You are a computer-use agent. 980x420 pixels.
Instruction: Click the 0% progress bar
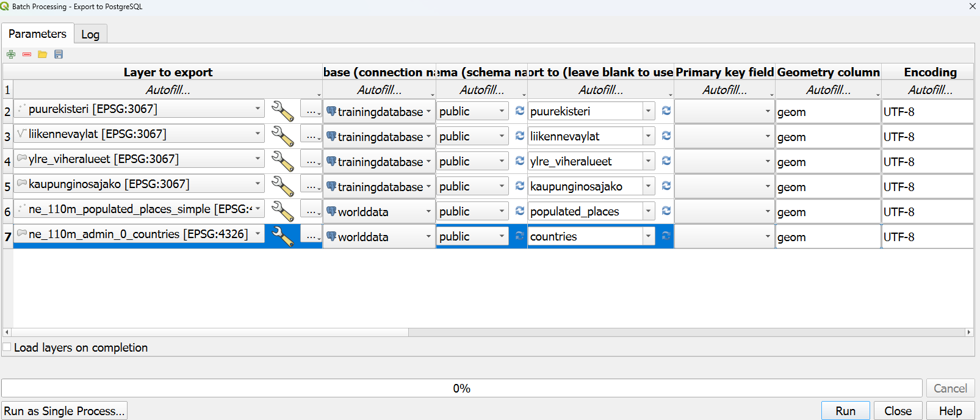[x=461, y=388]
